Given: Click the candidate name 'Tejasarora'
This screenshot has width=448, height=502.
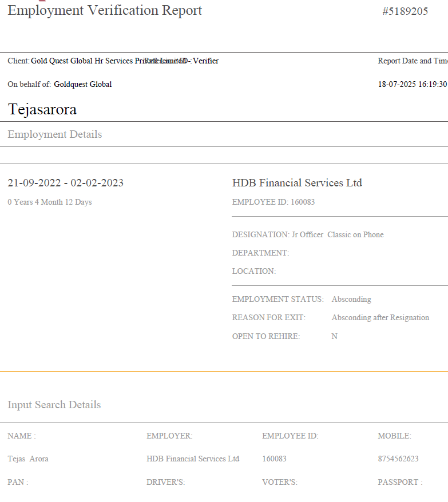Looking at the screenshot, I should [x=42, y=109].
